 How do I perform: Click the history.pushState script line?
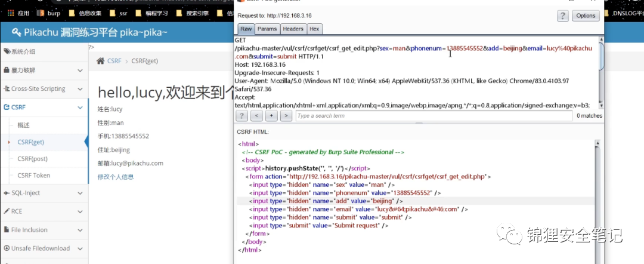click(x=305, y=168)
